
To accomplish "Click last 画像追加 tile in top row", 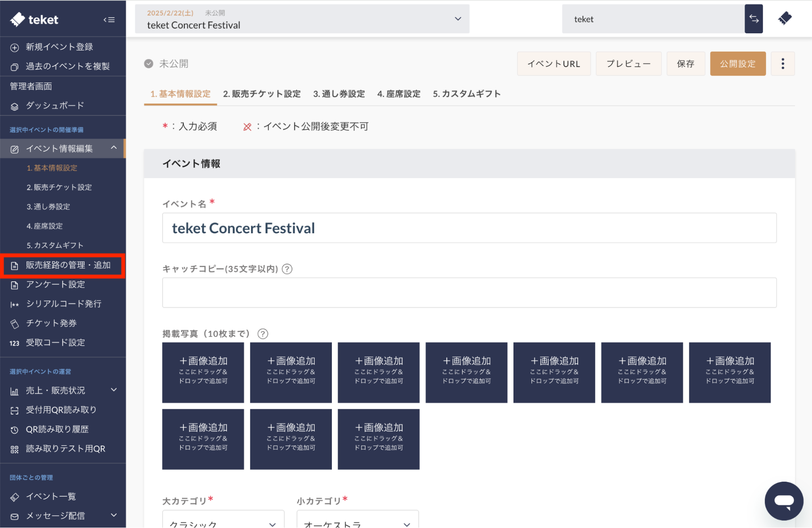I will (730, 372).
